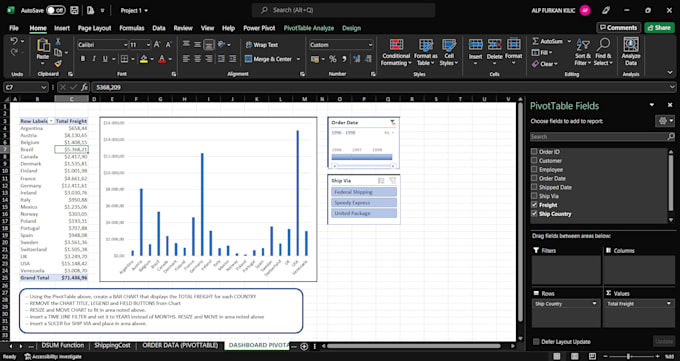Open PivotTable Fields tools gear
The image size is (680, 361).
pyautogui.click(x=664, y=121)
